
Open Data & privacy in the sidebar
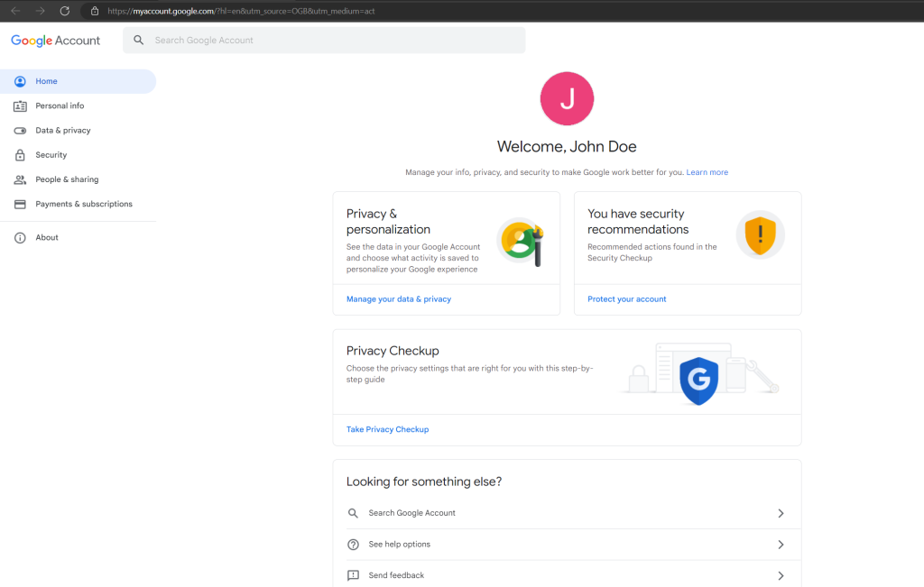click(78, 131)
